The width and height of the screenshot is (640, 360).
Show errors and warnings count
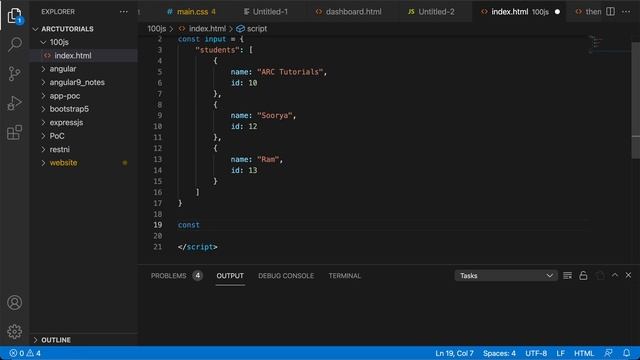tap(25, 353)
